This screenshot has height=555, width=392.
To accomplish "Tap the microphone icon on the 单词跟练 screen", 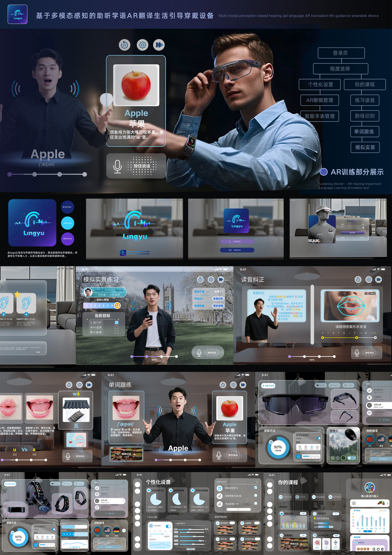I will [219, 455].
